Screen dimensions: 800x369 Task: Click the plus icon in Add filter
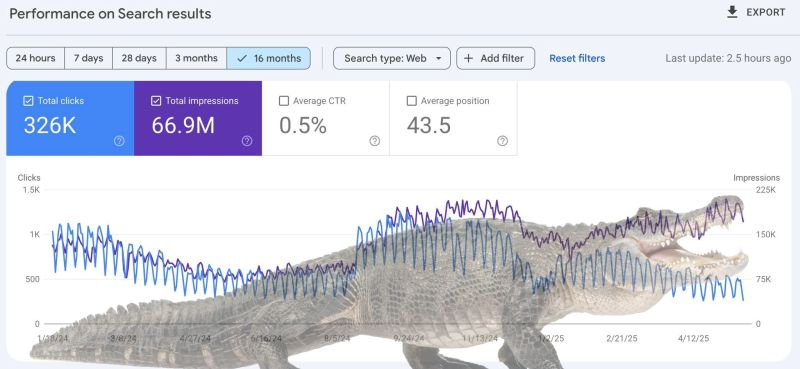(468, 58)
